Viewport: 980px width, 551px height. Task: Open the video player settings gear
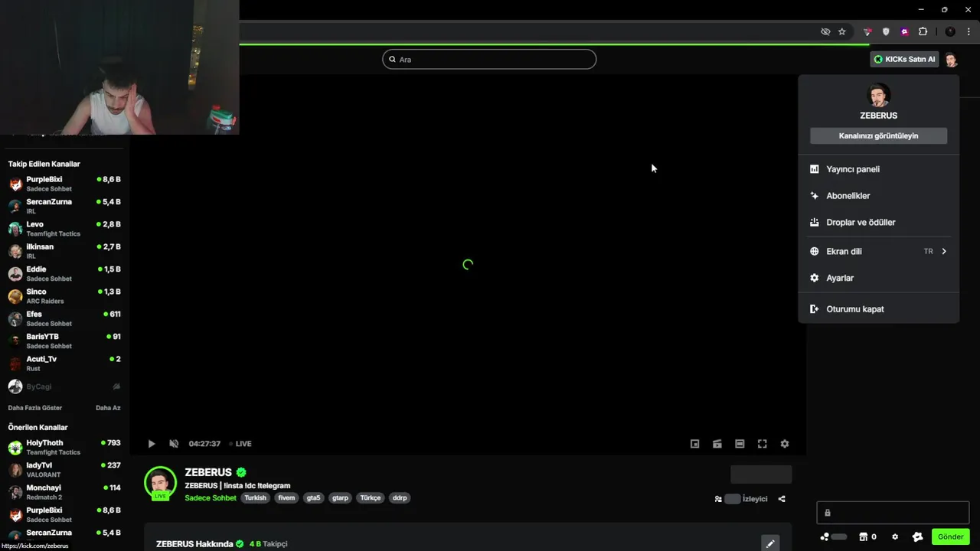784,444
